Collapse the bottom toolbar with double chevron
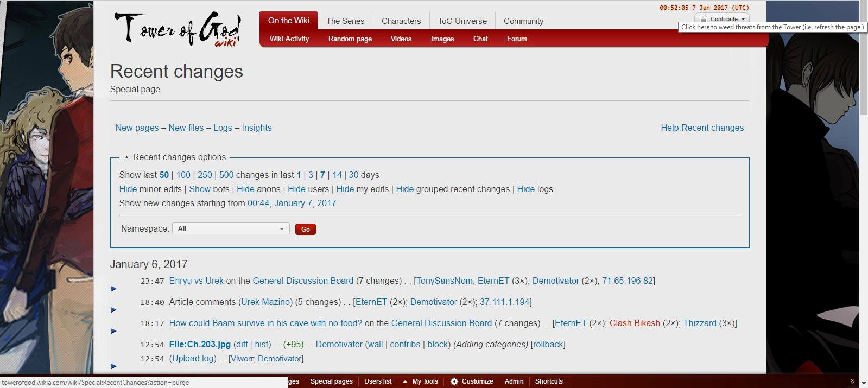Screen dimensions: 868x388 852,381
